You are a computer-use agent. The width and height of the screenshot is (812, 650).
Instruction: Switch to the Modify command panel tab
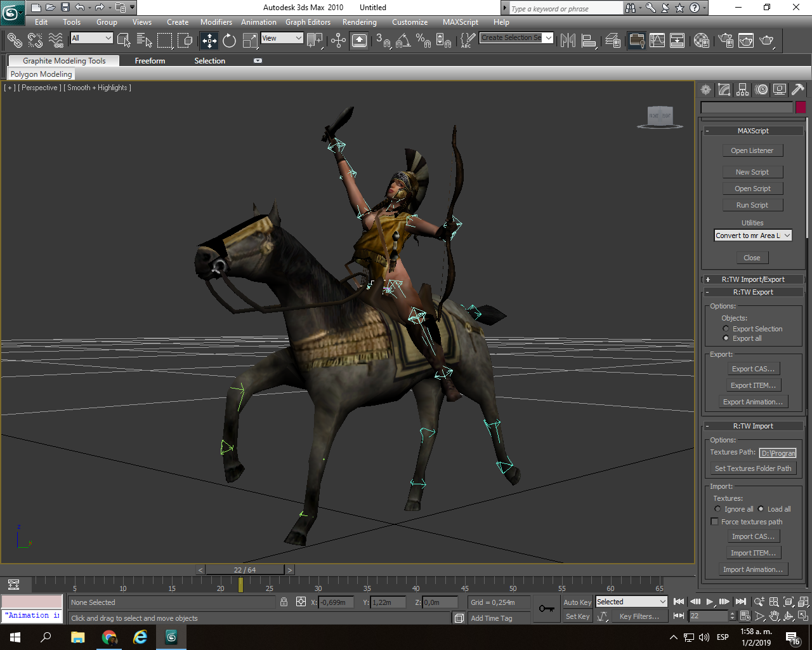724,90
